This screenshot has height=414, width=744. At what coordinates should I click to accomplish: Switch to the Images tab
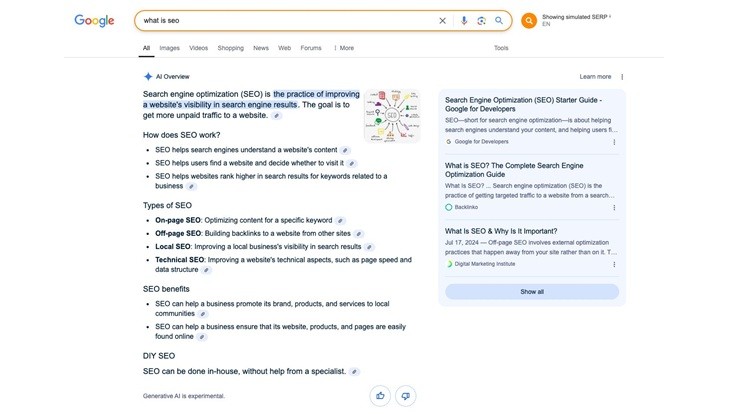[170, 48]
